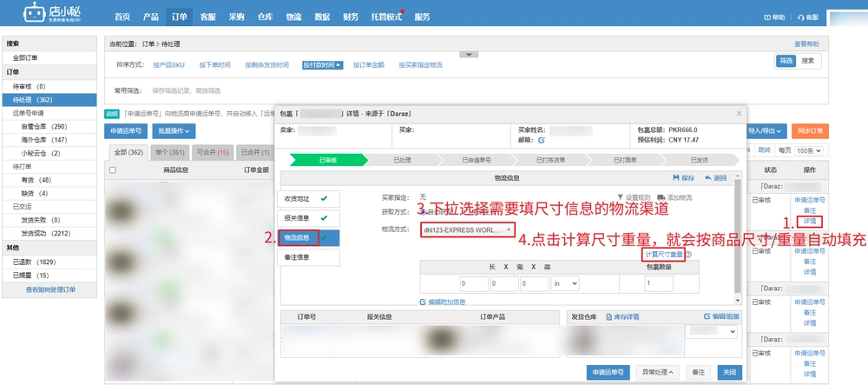Click help question mark beside 计算尺寸重量
Image resolution: width=868 pixels, height=385 pixels.
pyautogui.click(x=689, y=255)
